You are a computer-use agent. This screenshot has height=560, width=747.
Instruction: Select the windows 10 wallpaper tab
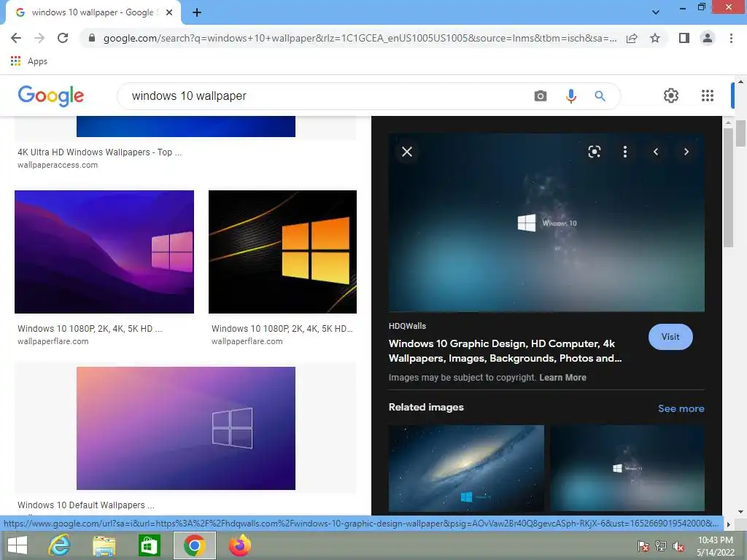coord(93,12)
